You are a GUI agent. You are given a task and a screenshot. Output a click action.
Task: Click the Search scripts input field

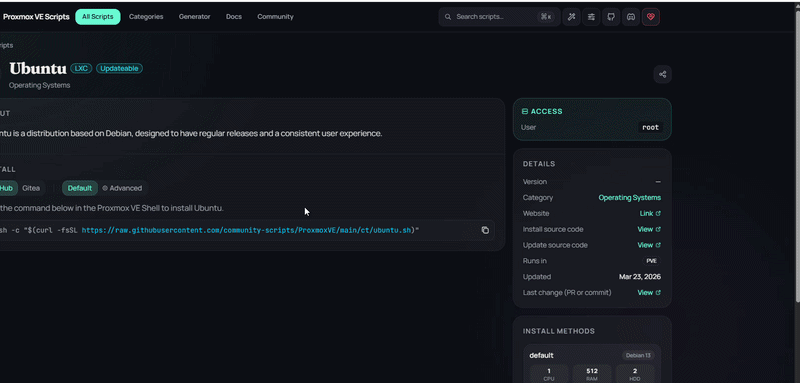point(499,17)
